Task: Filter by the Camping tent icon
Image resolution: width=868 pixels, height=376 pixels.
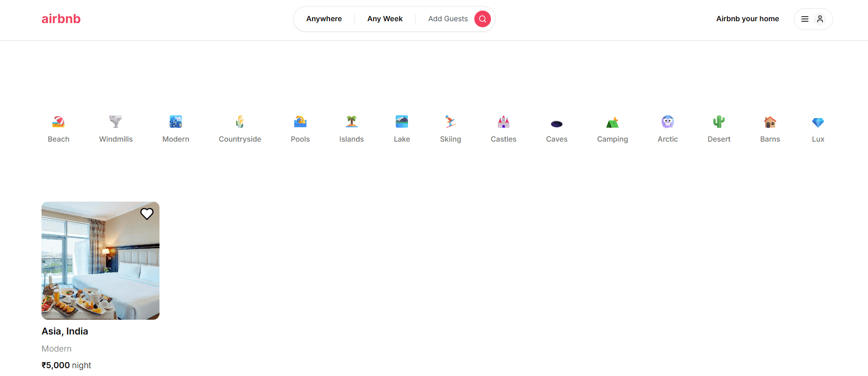Action: tap(613, 122)
